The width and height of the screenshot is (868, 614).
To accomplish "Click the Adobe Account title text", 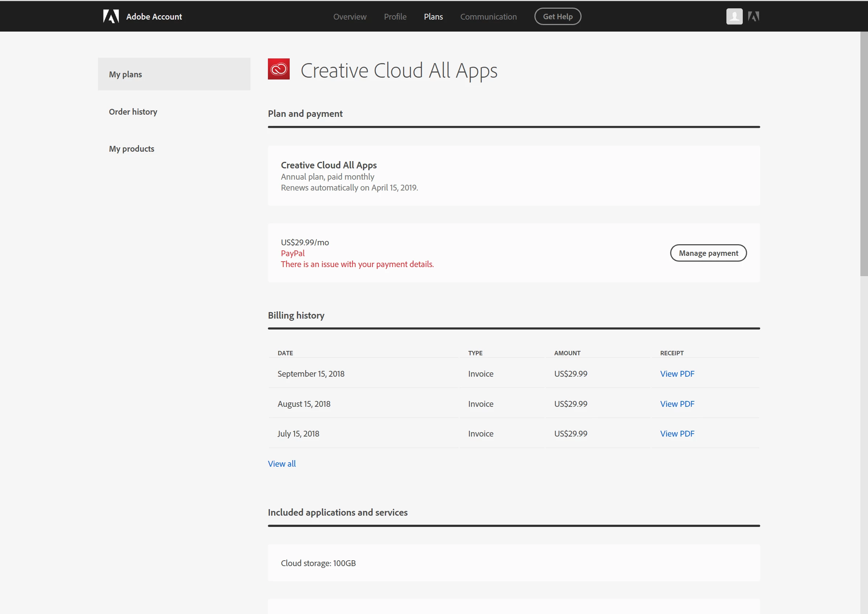I will [154, 17].
